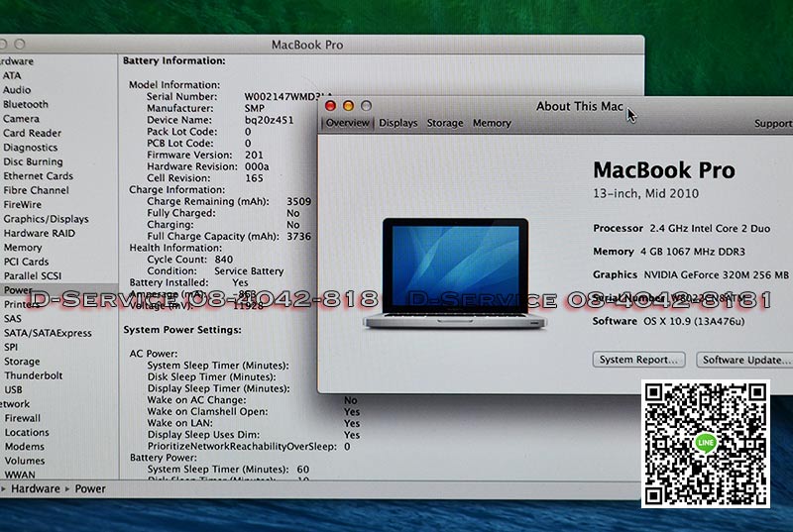Click Hardware in the bottom path bar
Viewport: 793px width, 532px height.
click(36, 489)
